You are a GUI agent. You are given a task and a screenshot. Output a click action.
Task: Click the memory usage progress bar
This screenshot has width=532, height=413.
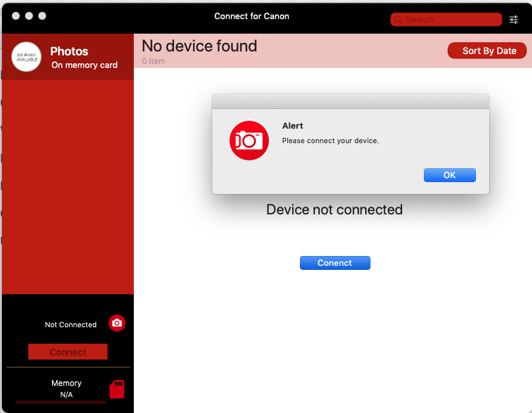click(x=61, y=402)
